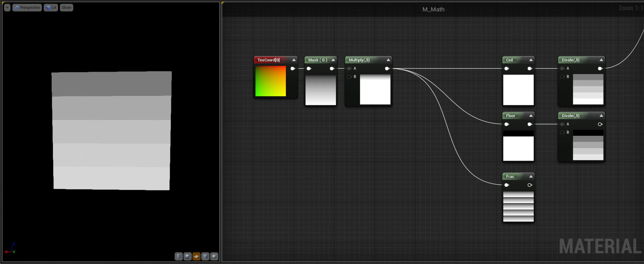This screenshot has width=644, height=264.
Task: Select the cube preview mesh icon
Action: pos(205,256)
